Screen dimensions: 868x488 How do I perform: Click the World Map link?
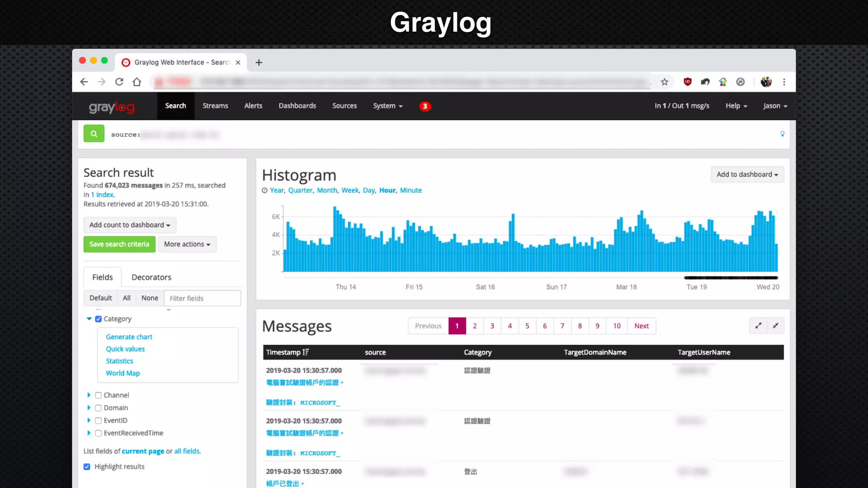tap(122, 373)
